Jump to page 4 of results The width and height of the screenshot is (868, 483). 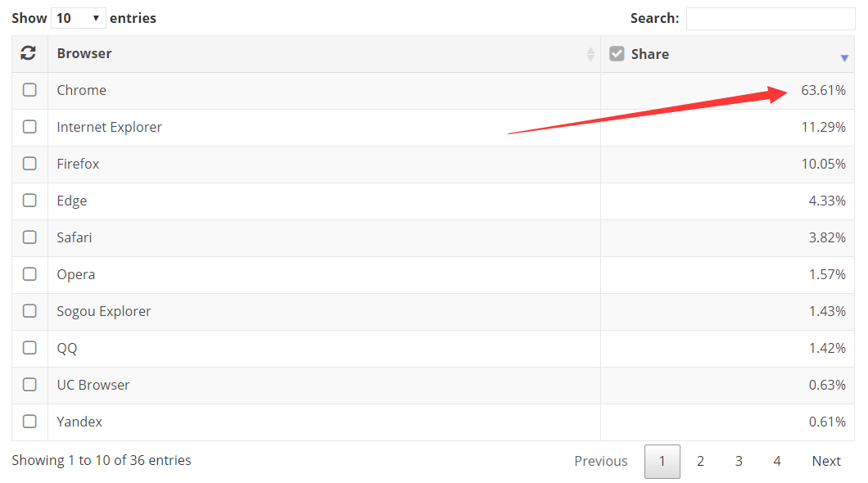pyautogui.click(x=776, y=461)
